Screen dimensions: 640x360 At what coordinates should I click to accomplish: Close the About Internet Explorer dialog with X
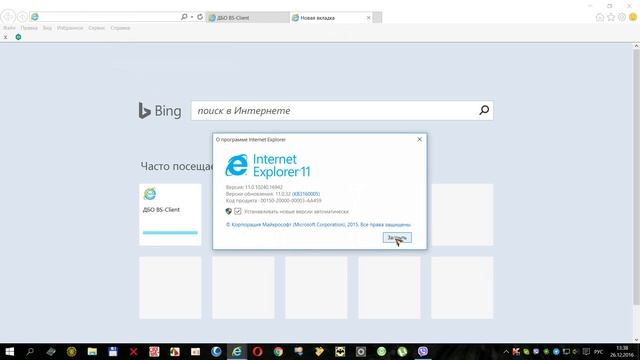420,140
